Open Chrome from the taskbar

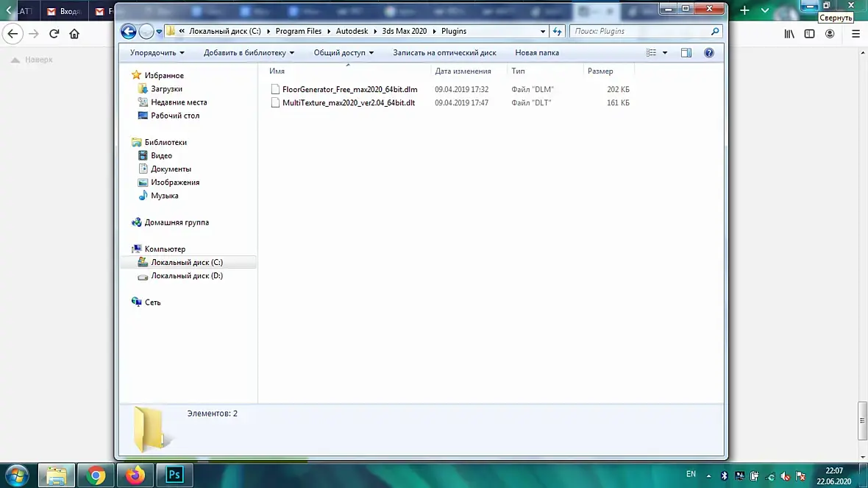click(x=96, y=475)
